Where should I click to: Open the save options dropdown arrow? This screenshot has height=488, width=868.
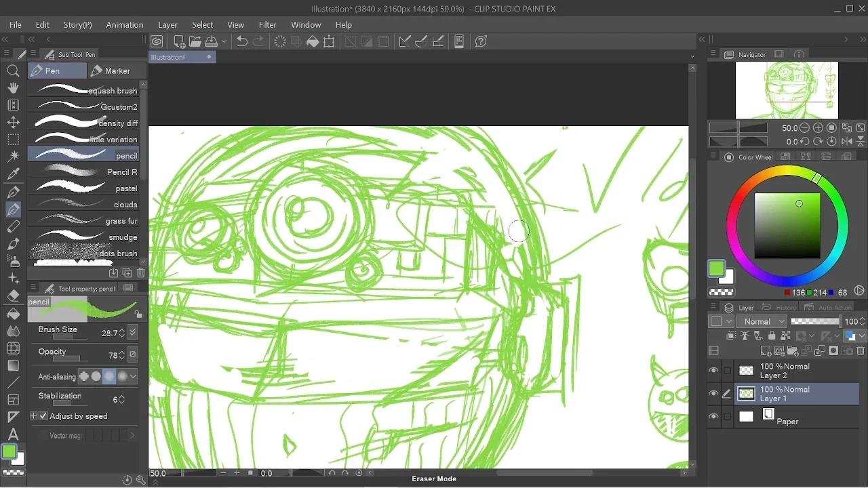click(x=224, y=41)
